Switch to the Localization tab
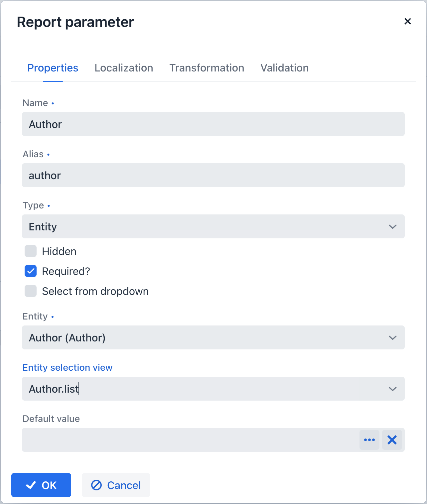This screenshot has height=504, width=427. (x=124, y=68)
